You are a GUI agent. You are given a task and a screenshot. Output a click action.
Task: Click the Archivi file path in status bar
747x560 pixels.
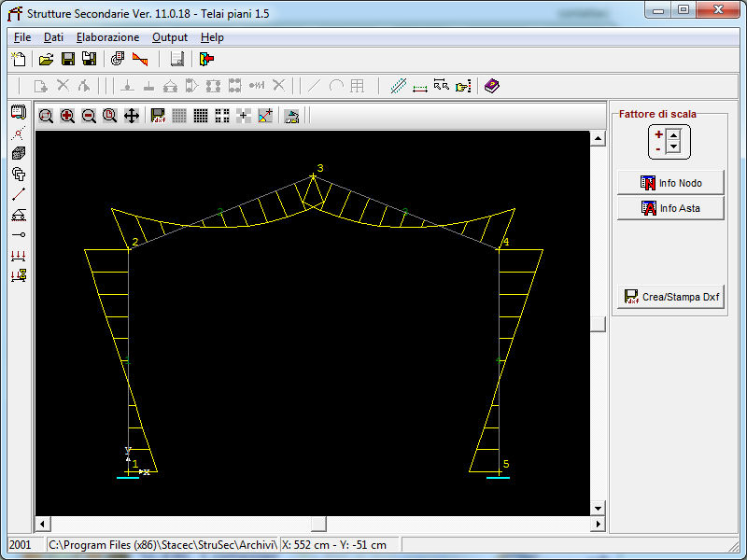(x=162, y=545)
